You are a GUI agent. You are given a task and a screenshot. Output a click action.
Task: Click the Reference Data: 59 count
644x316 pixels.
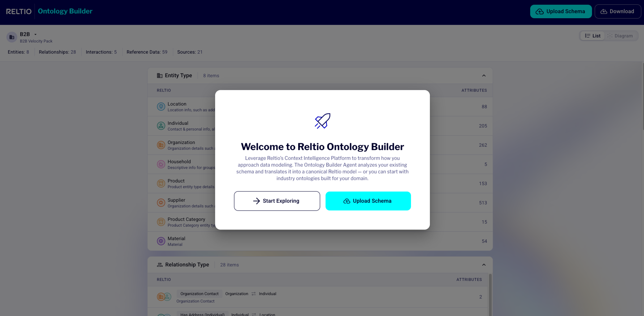[x=147, y=52]
